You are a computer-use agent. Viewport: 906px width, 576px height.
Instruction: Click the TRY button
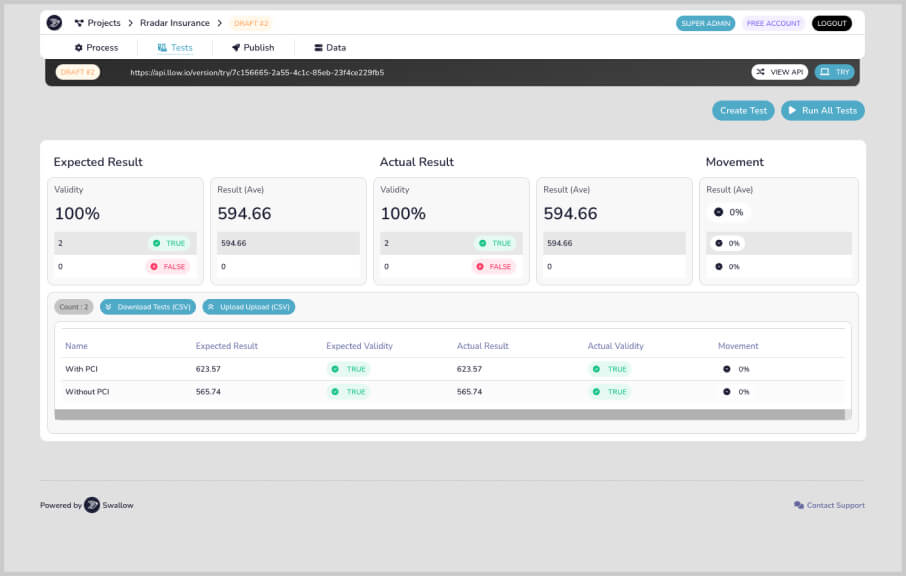coord(834,72)
